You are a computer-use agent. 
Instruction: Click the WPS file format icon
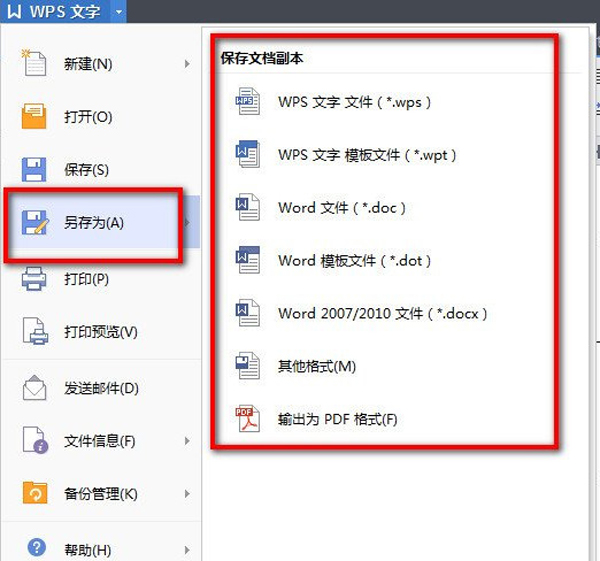[247, 101]
